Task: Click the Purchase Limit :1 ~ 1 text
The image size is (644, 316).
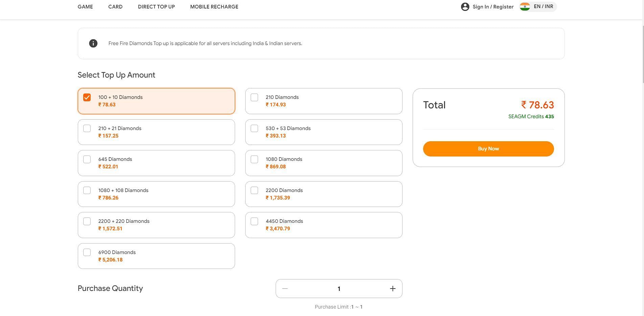Action: click(x=339, y=307)
